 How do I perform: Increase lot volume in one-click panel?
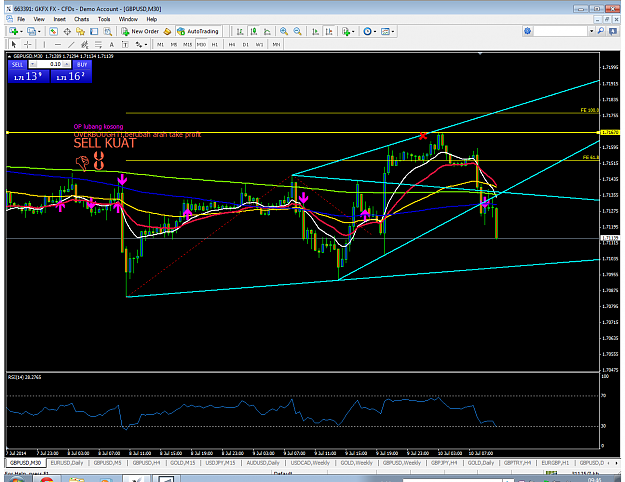(67, 64)
